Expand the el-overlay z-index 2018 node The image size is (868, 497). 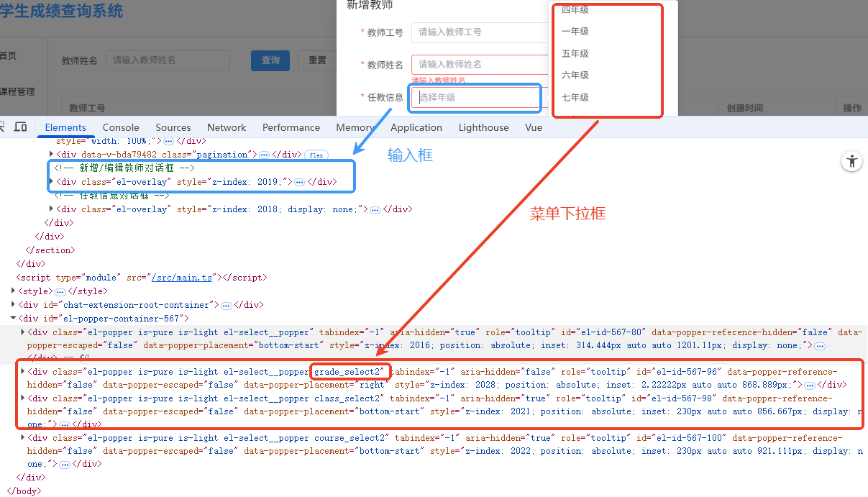(51, 209)
